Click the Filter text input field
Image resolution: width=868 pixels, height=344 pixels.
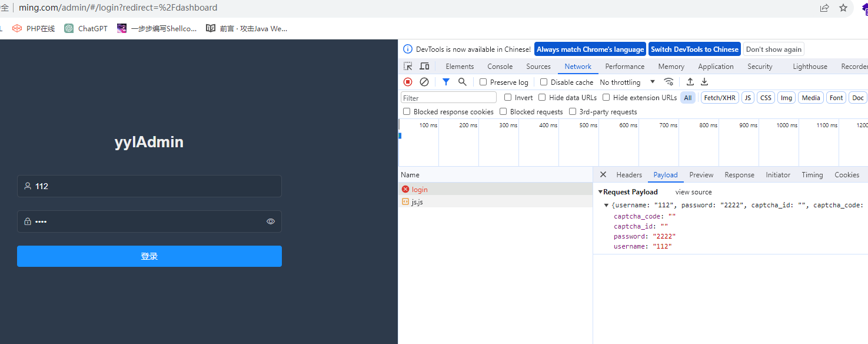pyautogui.click(x=448, y=98)
